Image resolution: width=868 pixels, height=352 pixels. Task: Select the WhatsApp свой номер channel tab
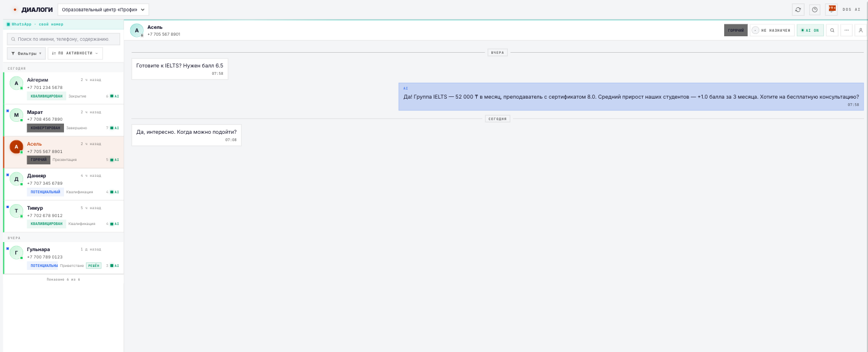[35, 24]
